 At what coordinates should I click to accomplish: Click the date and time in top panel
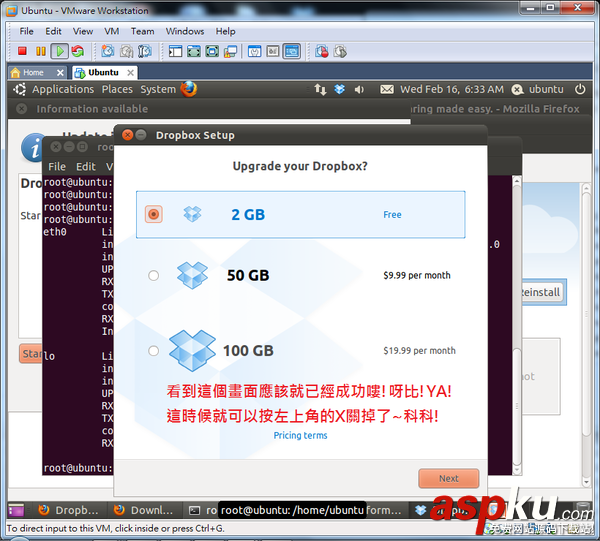point(452,89)
